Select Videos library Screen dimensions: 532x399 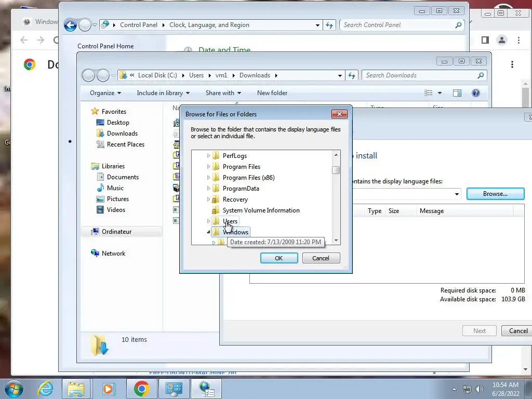pyautogui.click(x=116, y=210)
